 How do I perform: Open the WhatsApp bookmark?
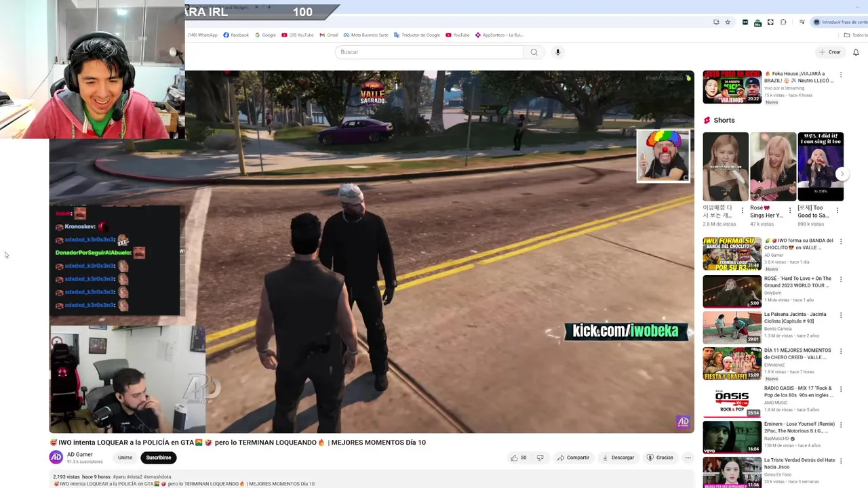[x=202, y=35]
